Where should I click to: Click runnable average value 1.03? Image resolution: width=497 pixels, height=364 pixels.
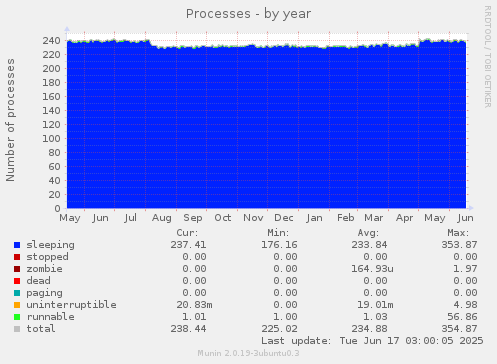point(375,317)
